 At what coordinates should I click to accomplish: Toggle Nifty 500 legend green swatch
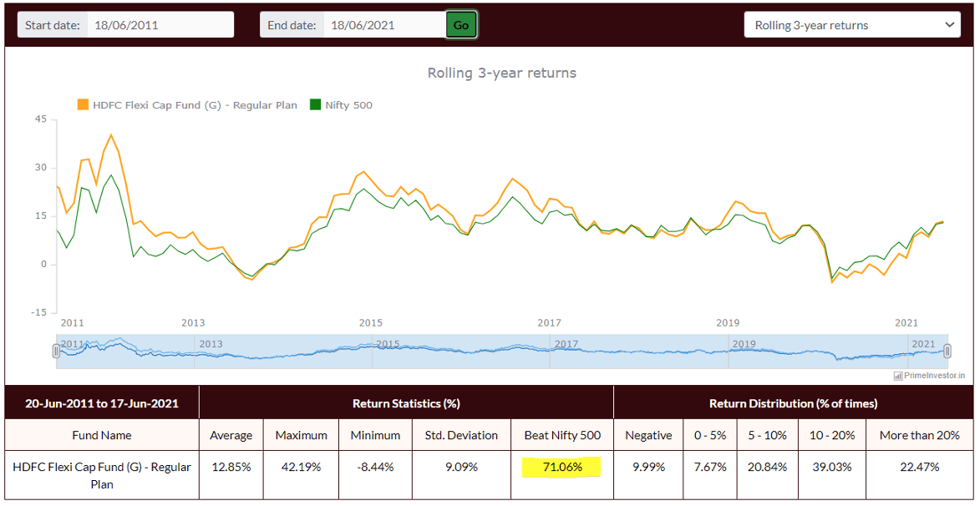pyautogui.click(x=315, y=105)
